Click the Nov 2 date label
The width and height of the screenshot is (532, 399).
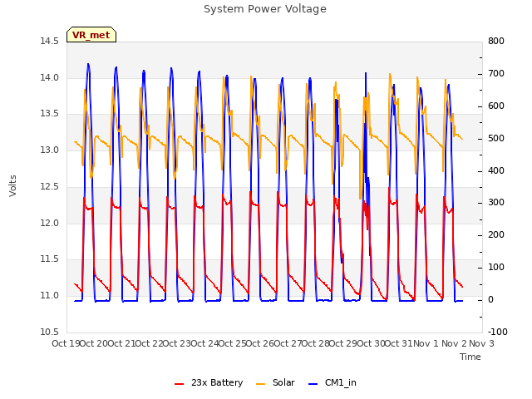tap(454, 343)
